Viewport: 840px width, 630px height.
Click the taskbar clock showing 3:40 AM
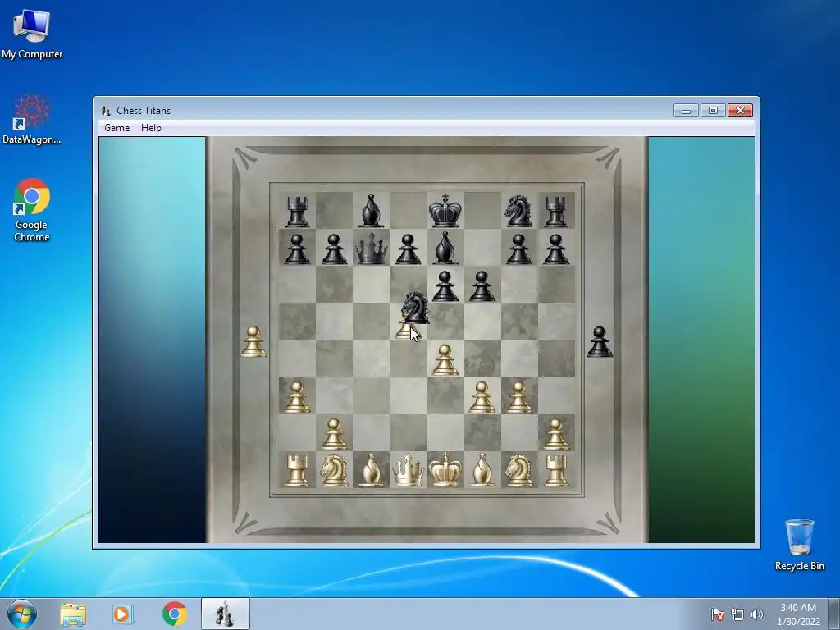click(x=798, y=614)
